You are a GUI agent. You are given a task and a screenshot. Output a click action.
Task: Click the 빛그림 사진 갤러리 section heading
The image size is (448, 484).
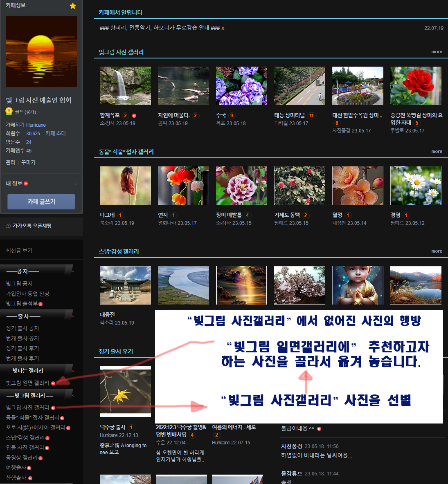[x=121, y=52]
